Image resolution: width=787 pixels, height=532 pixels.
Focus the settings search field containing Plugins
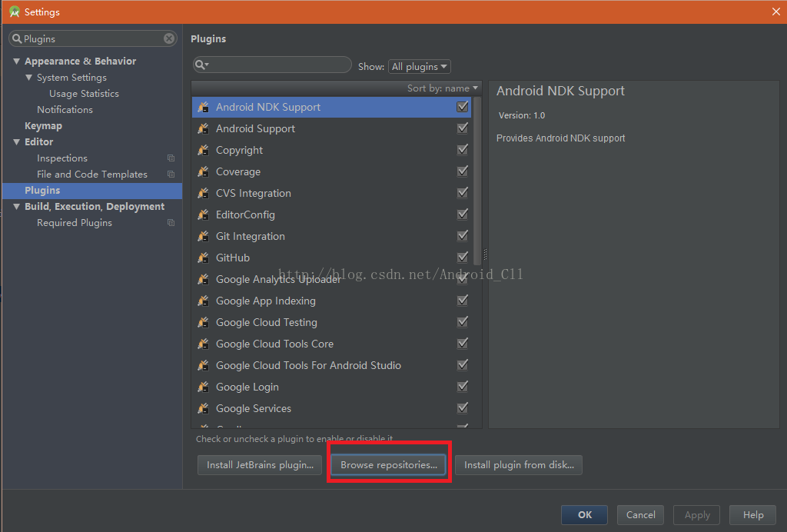[x=93, y=38]
